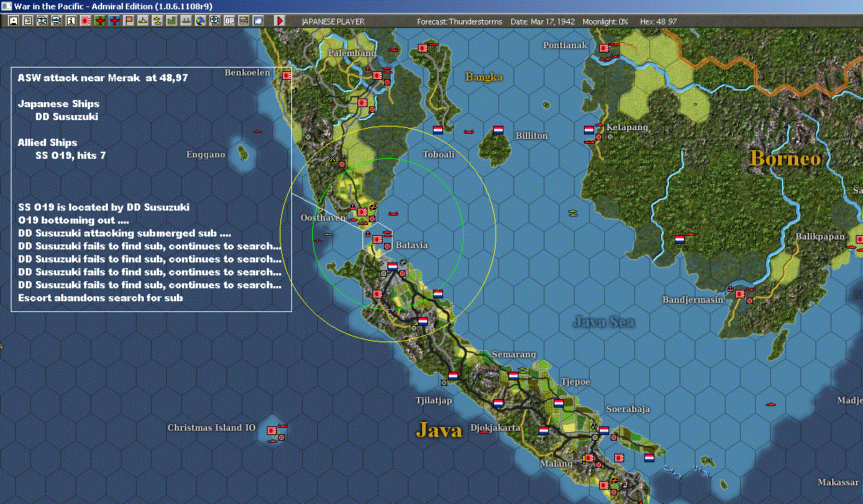The height and width of the screenshot is (504, 863).
Task: Select the Dutch flag at Batavia
Action: coord(392,267)
